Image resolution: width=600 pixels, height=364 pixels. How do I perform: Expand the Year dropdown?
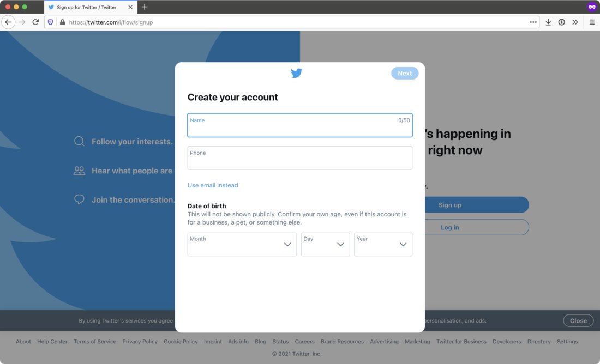point(383,244)
